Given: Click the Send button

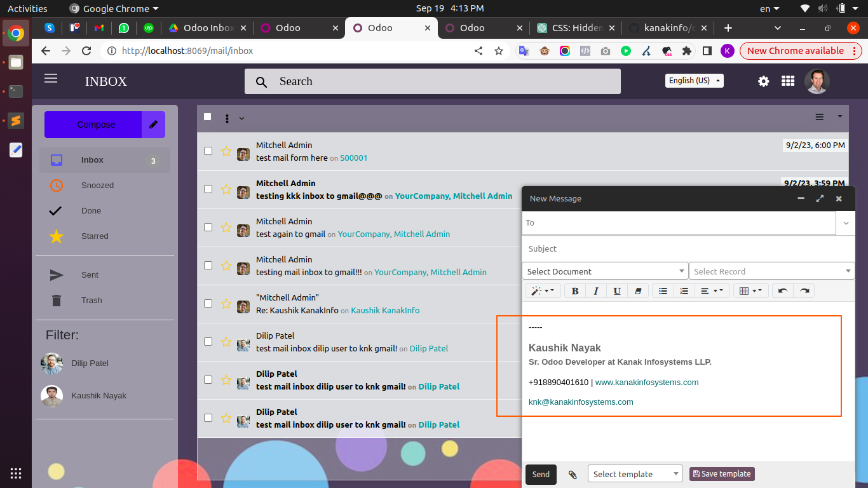Looking at the screenshot, I should pyautogui.click(x=541, y=474).
